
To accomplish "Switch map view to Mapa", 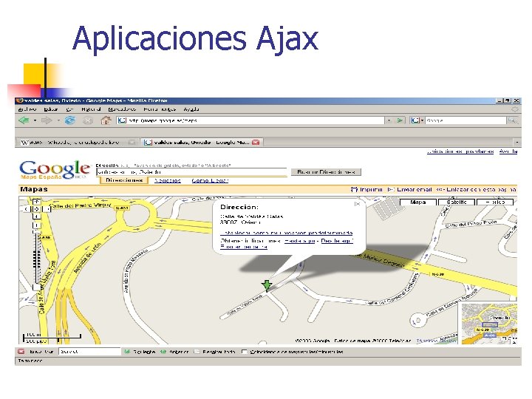I will tap(417, 202).
